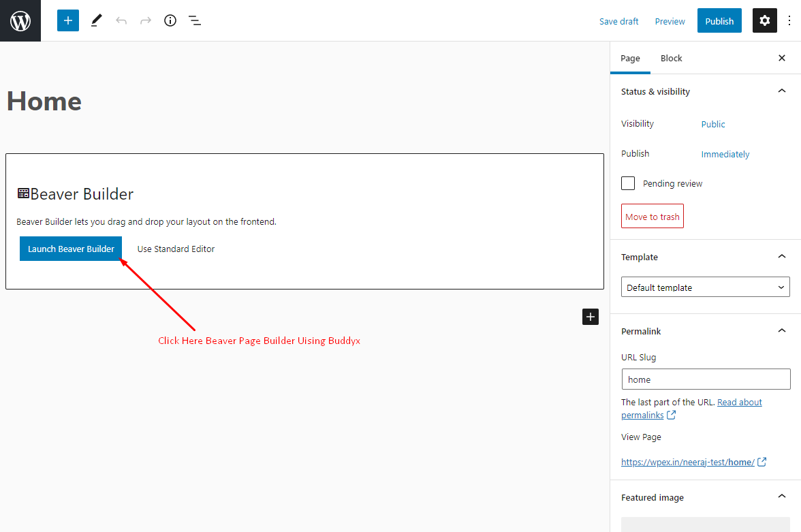
Task: Select the Page tab
Action: click(x=630, y=58)
